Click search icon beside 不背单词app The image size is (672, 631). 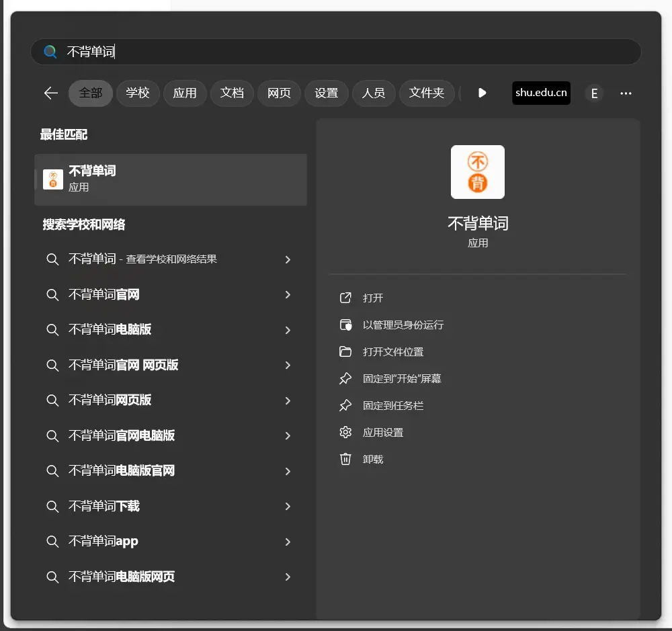pyautogui.click(x=52, y=542)
